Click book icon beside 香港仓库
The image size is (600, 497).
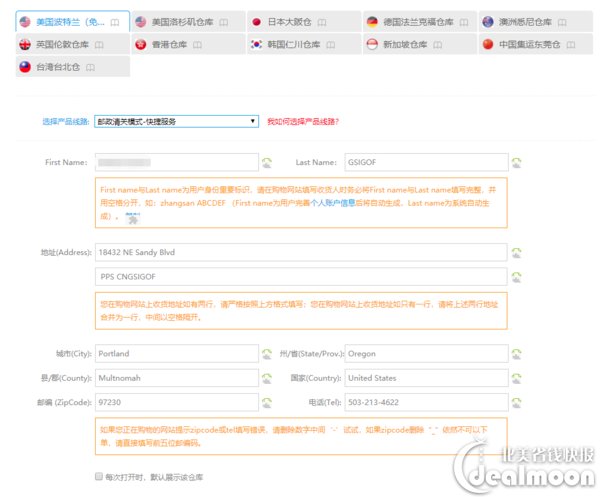(x=197, y=45)
